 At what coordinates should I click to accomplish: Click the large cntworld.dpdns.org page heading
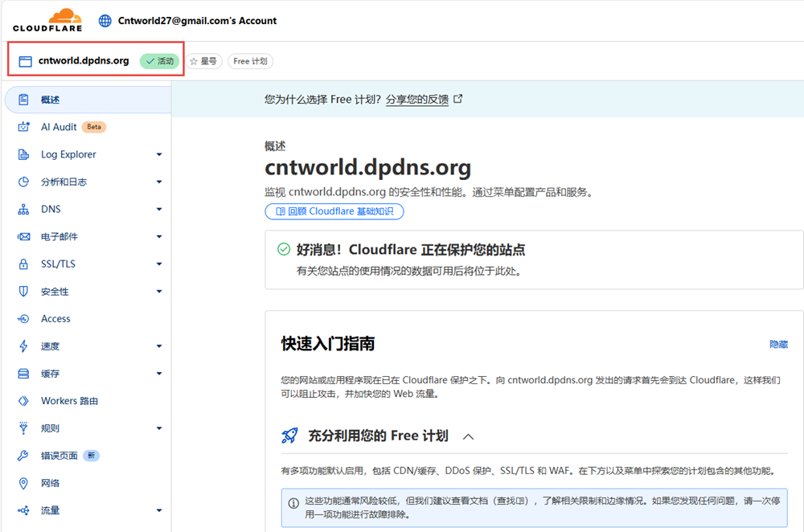pyautogui.click(x=367, y=168)
